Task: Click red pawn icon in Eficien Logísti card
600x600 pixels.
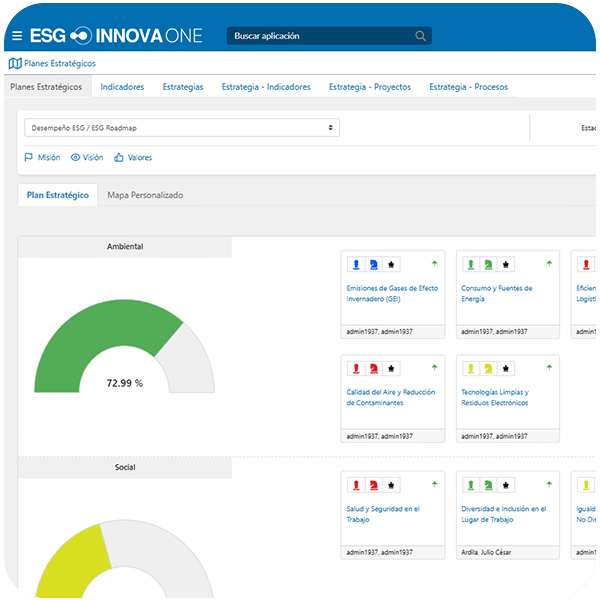Action: point(586,264)
